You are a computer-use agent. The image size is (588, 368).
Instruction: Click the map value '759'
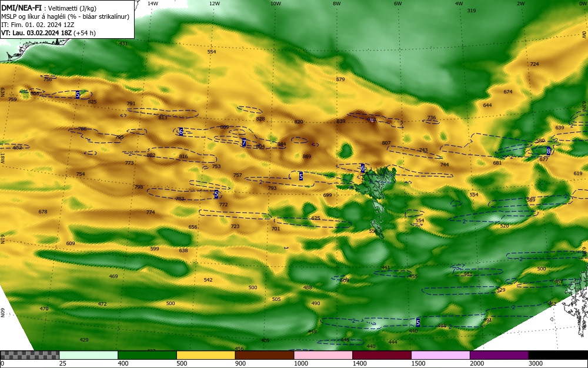12,99
